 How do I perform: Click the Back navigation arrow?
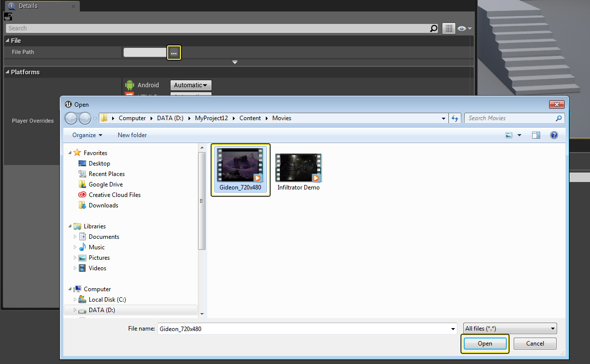pyautogui.click(x=71, y=118)
